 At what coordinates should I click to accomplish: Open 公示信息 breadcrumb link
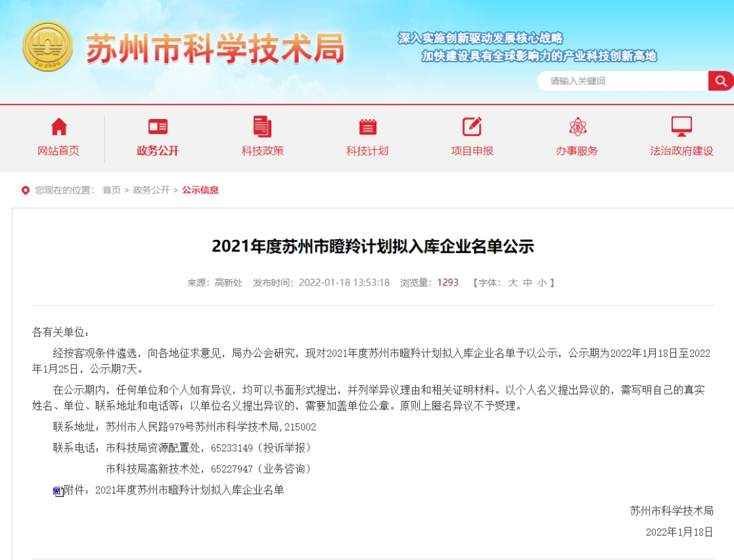coord(200,190)
